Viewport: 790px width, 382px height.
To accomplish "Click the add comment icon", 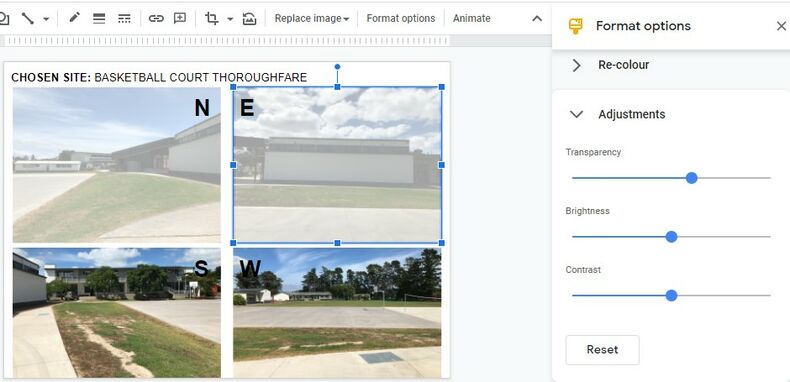I will coord(180,19).
